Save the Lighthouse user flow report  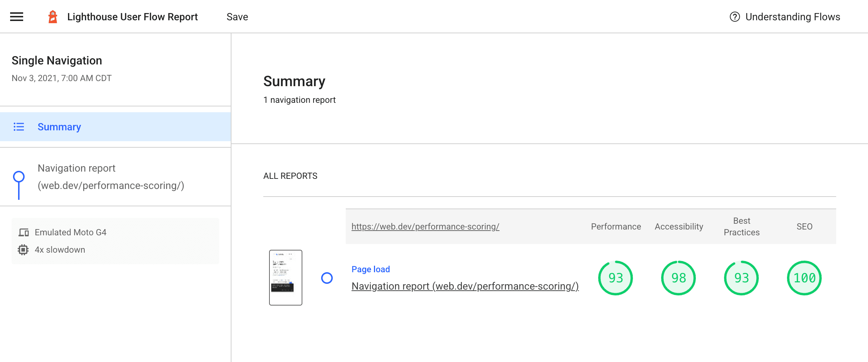tap(237, 17)
